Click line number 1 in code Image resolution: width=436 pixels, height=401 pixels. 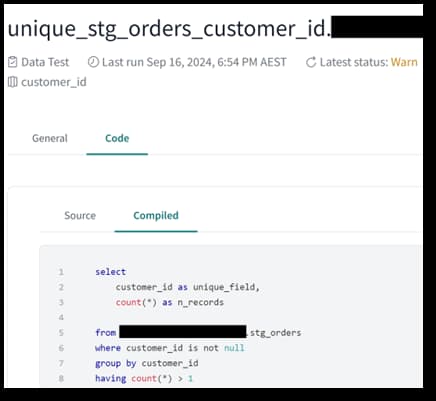coord(61,272)
